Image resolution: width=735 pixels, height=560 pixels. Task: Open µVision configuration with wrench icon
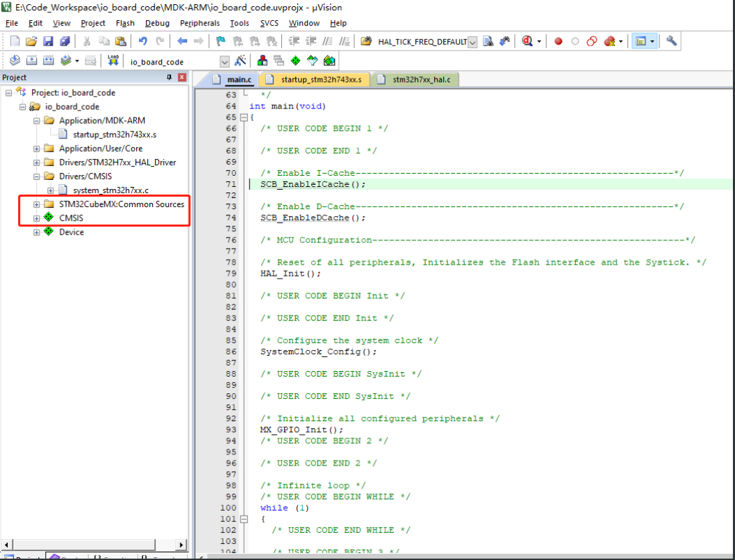coord(671,41)
